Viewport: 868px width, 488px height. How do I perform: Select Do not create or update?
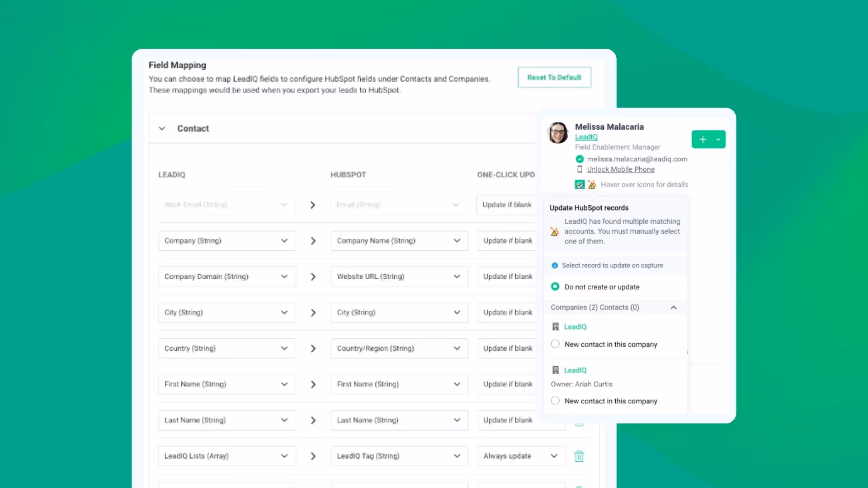point(555,287)
